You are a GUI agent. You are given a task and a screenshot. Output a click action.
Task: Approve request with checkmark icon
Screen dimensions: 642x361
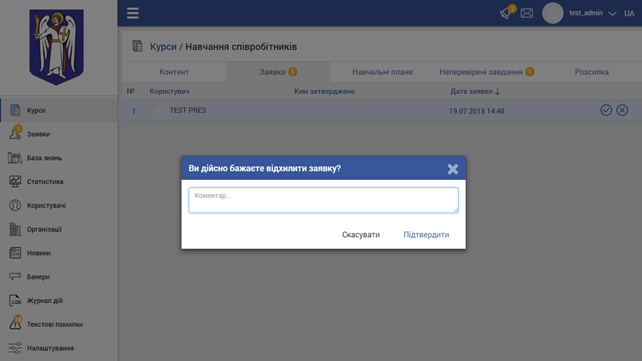(x=606, y=110)
